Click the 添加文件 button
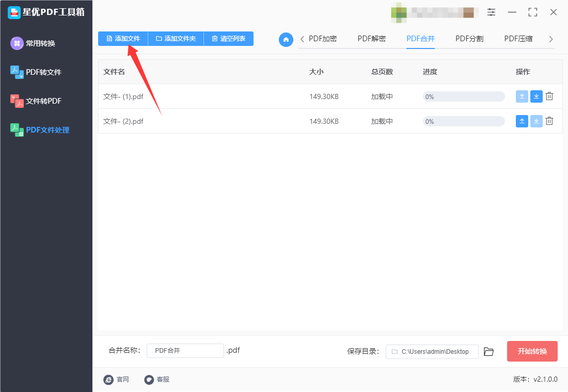 point(123,39)
